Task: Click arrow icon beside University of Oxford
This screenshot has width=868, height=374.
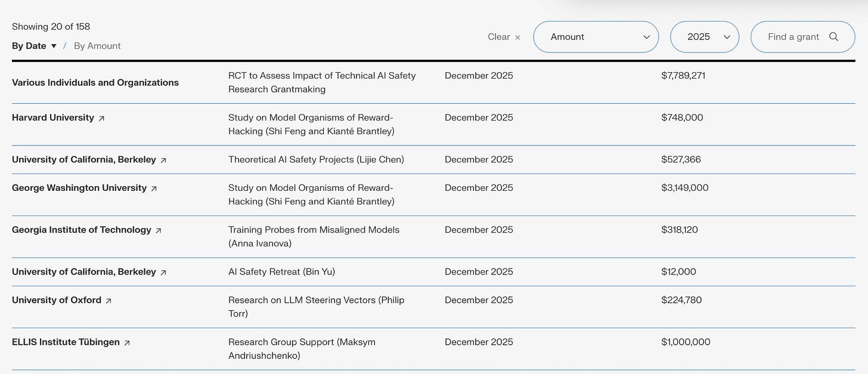Action: coord(108,301)
